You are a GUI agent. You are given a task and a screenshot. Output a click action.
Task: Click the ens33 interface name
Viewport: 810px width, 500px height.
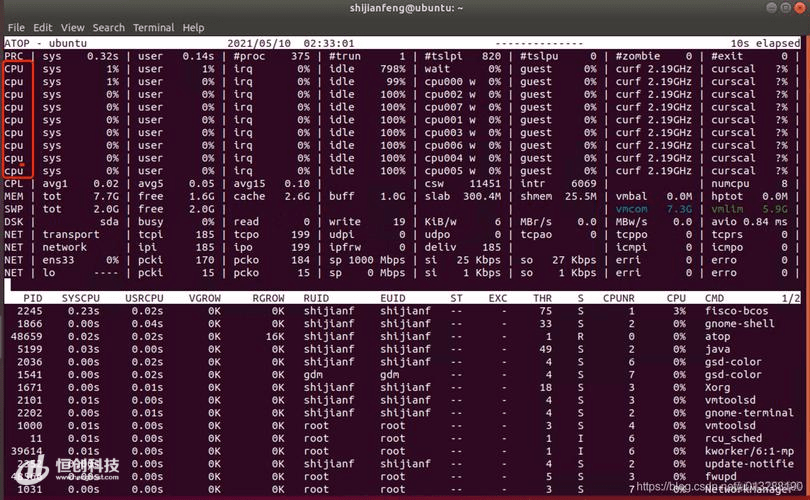(x=58, y=260)
